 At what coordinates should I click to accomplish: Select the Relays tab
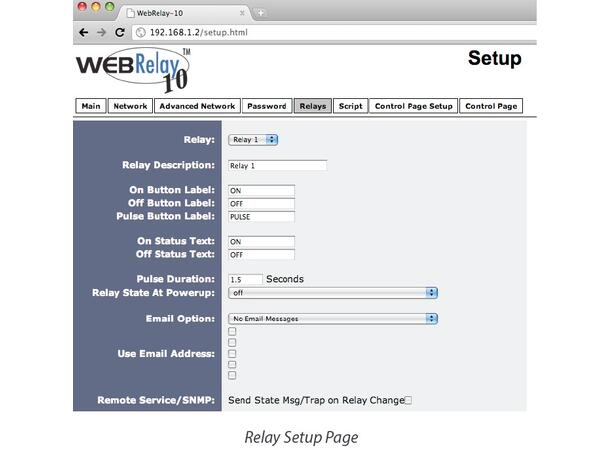click(x=313, y=106)
